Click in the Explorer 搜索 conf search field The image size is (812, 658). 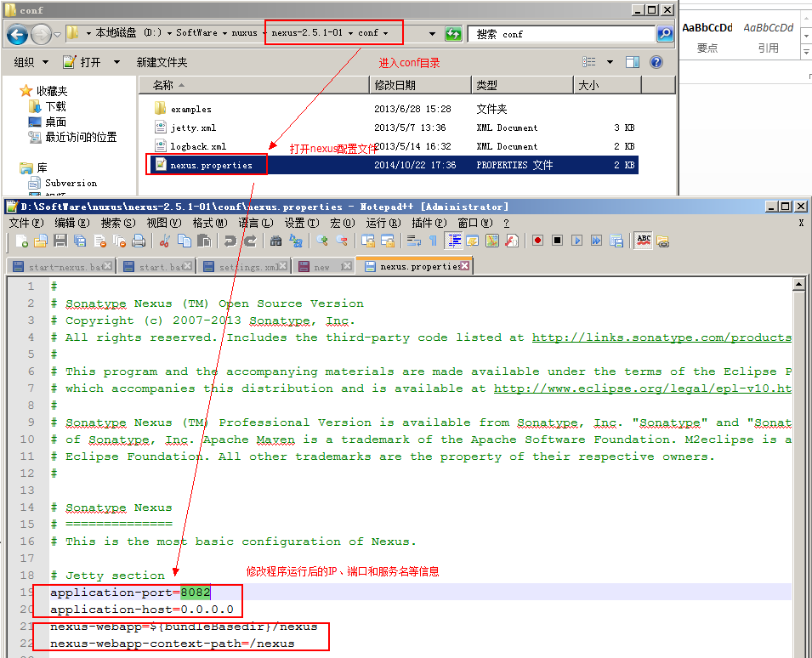click(x=562, y=34)
